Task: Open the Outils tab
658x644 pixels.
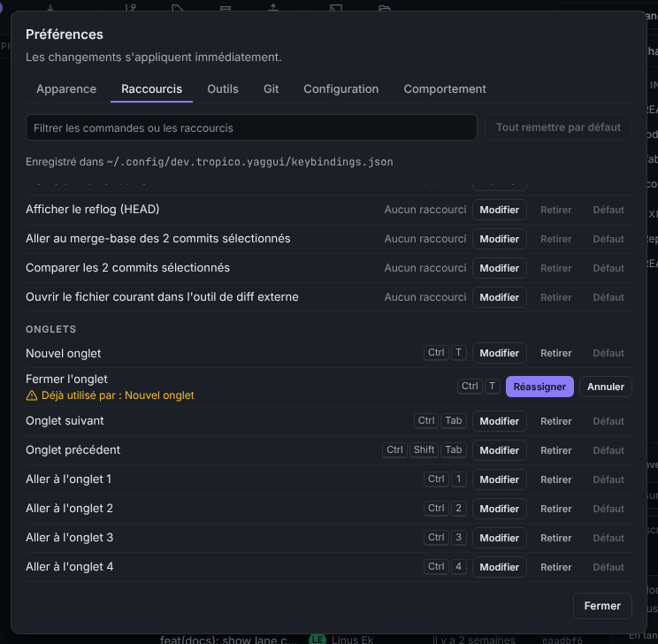Action: 223,89
